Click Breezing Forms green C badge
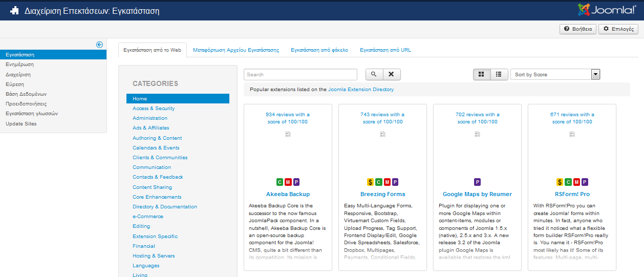 tap(379, 182)
